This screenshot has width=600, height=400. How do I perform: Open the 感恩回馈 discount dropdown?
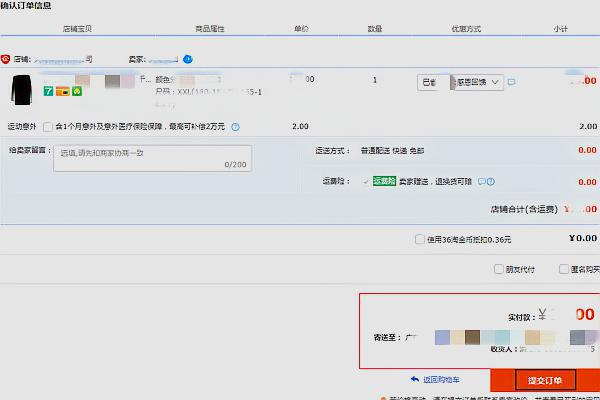tap(477, 82)
